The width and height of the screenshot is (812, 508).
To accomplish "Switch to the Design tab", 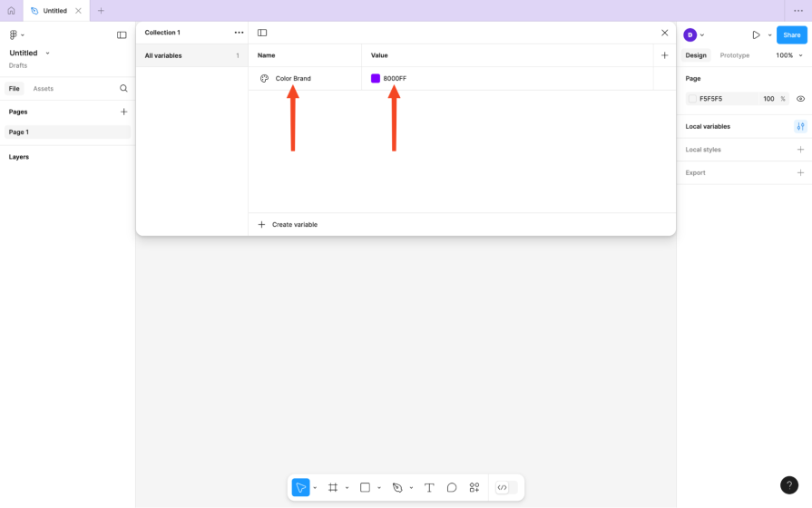I will tap(696, 55).
